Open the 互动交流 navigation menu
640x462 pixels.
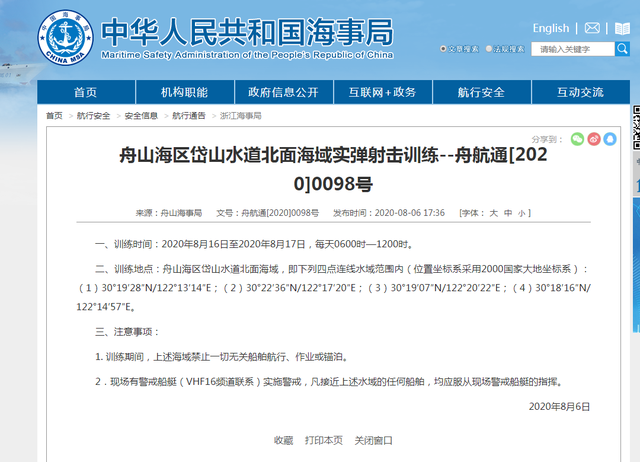coord(581,92)
